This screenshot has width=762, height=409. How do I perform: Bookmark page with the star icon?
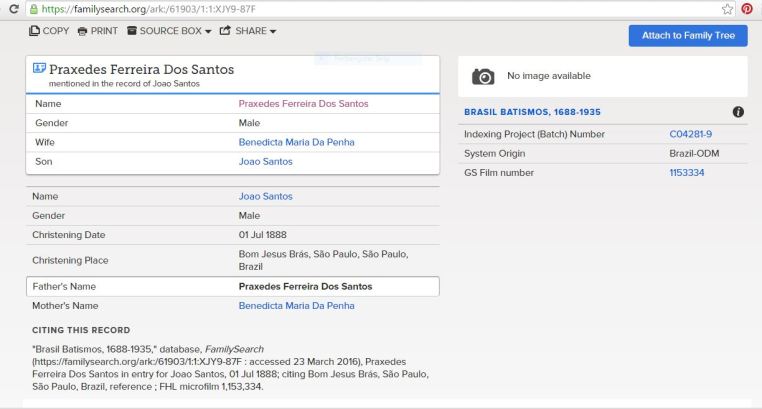pos(727,9)
